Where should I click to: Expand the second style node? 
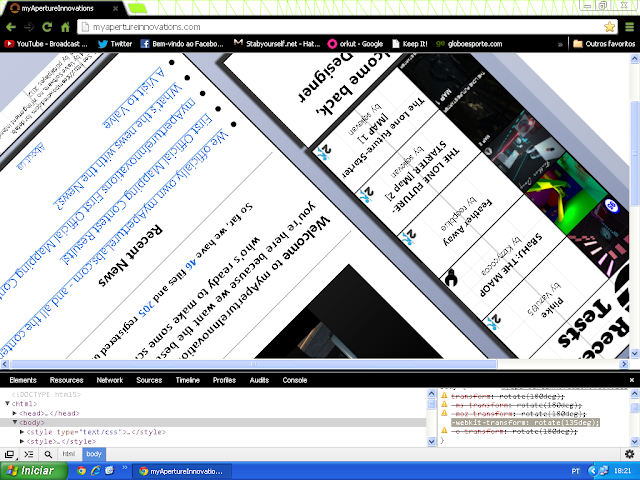click(x=22, y=441)
